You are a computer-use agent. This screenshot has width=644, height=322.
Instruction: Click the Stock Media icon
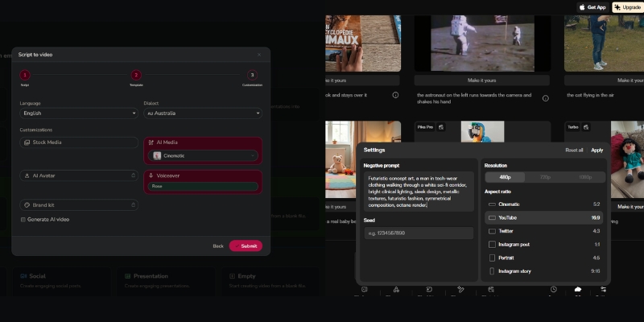(27, 142)
